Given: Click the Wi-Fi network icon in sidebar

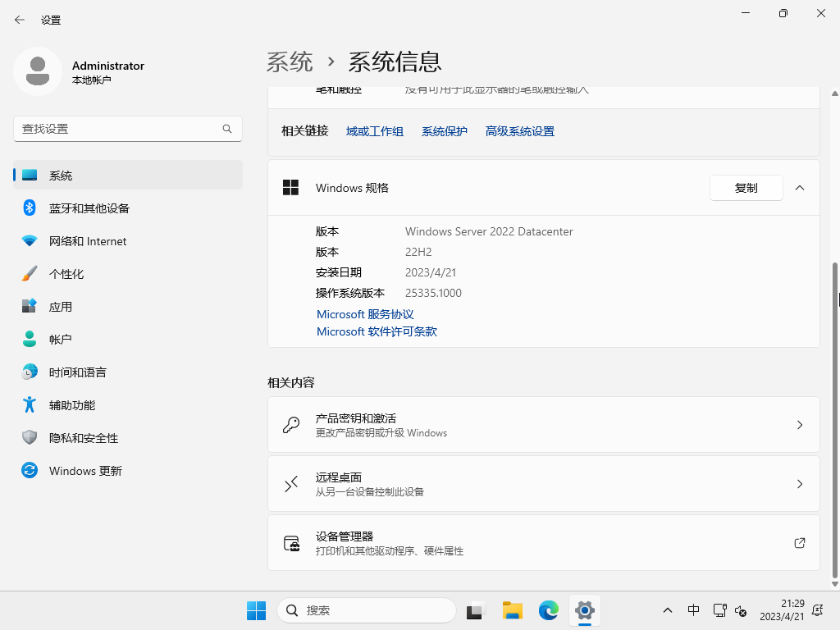Looking at the screenshot, I should pyautogui.click(x=30, y=241).
